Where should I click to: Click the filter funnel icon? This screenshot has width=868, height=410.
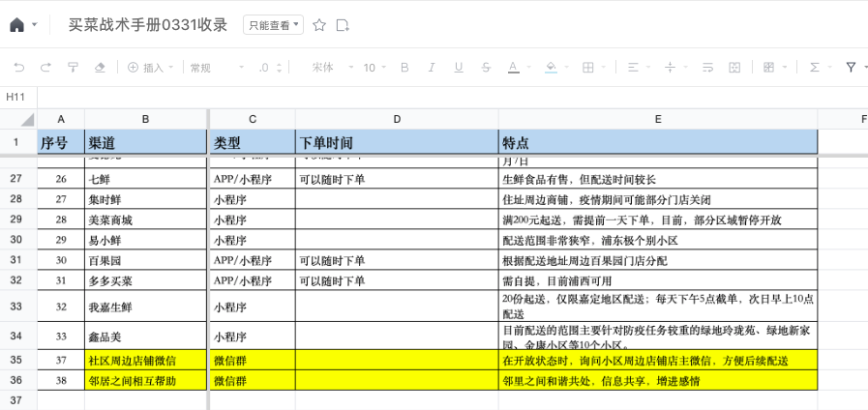851,68
